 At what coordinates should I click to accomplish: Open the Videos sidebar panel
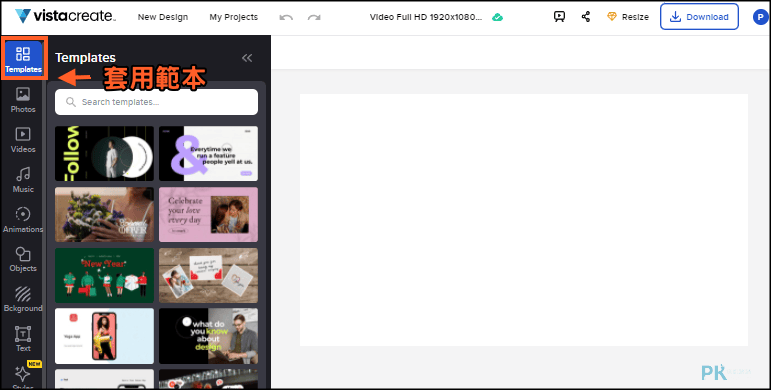(23, 140)
